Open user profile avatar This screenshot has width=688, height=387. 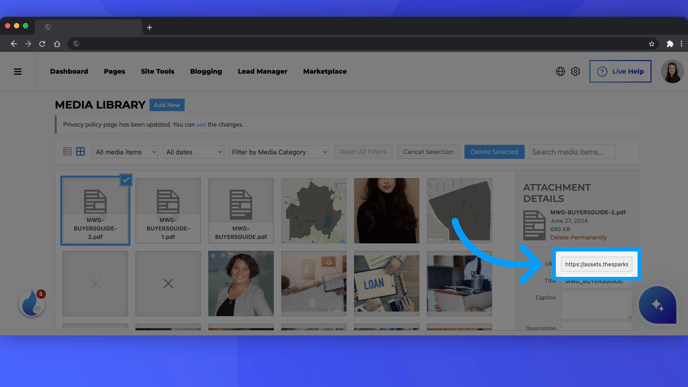click(672, 72)
